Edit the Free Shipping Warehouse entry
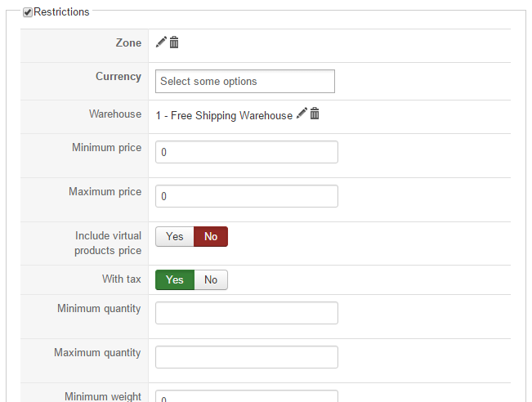Viewport: 532px width, 402px height. [302, 114]
